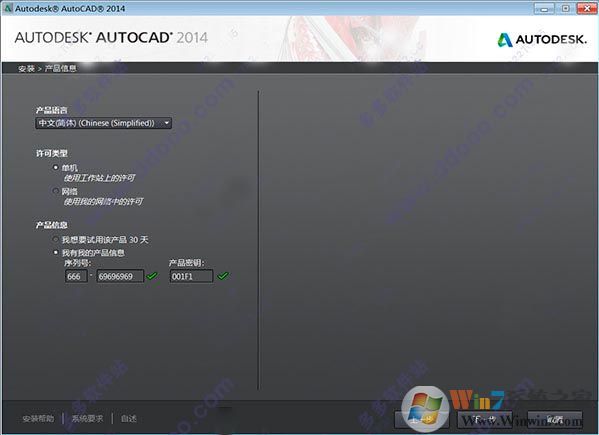The height and width of the screenshot is (435, 599).
Task: Open the 产品语言 Chinese (Simplified) dropdown
Action: [103, 123]
